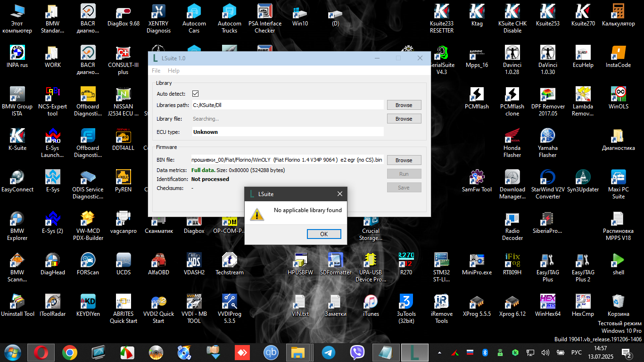The image size is (644, 362).
Task: Open Viber from the taskbar
Action: click(357, 353)
